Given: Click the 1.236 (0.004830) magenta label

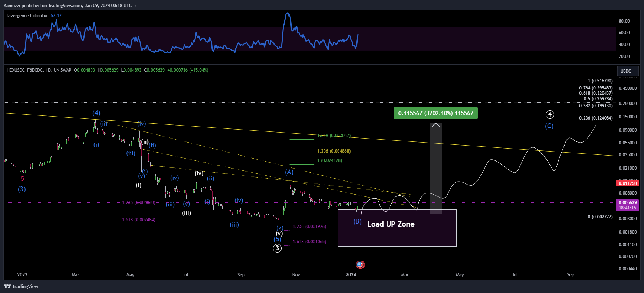Looking at the screenshot, I should [x=139, y=202].
